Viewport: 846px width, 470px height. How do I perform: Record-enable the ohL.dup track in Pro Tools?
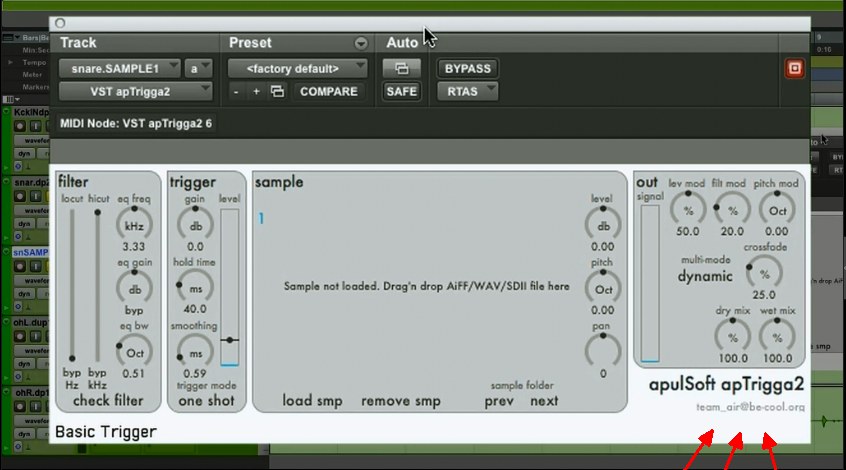pyautogui.click(x=20, y=336)
